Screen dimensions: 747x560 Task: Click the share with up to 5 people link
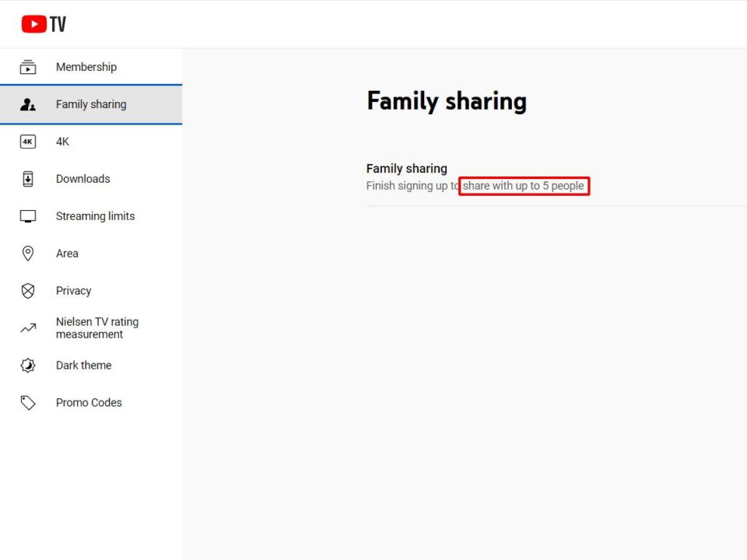coord(523,186)
